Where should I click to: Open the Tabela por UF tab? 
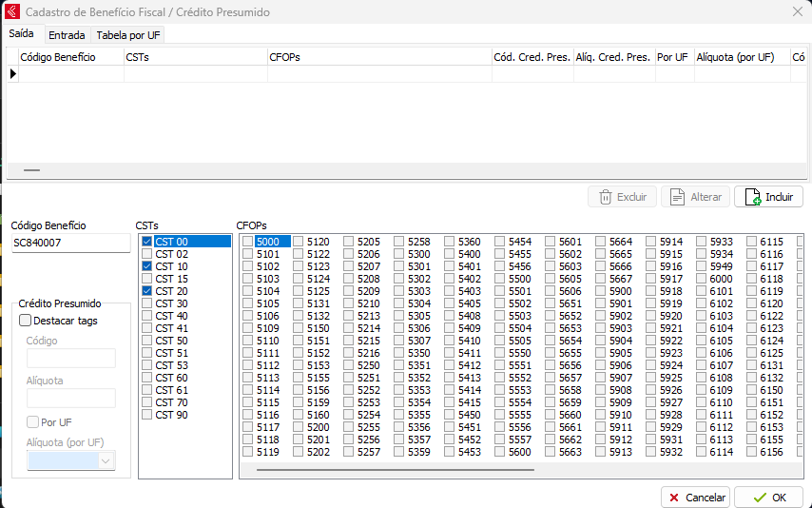[127, 35]
